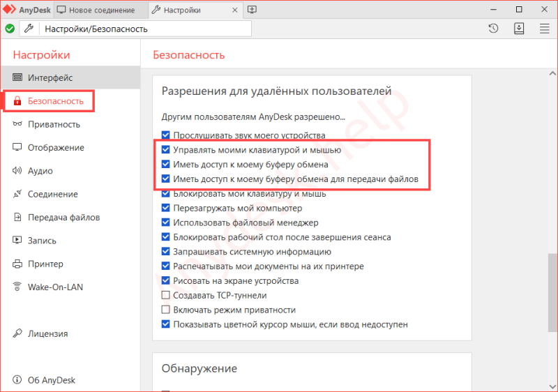Screen dimensions: 558x392
Task: Select the Настройки tab
Action: click(196, 10)
